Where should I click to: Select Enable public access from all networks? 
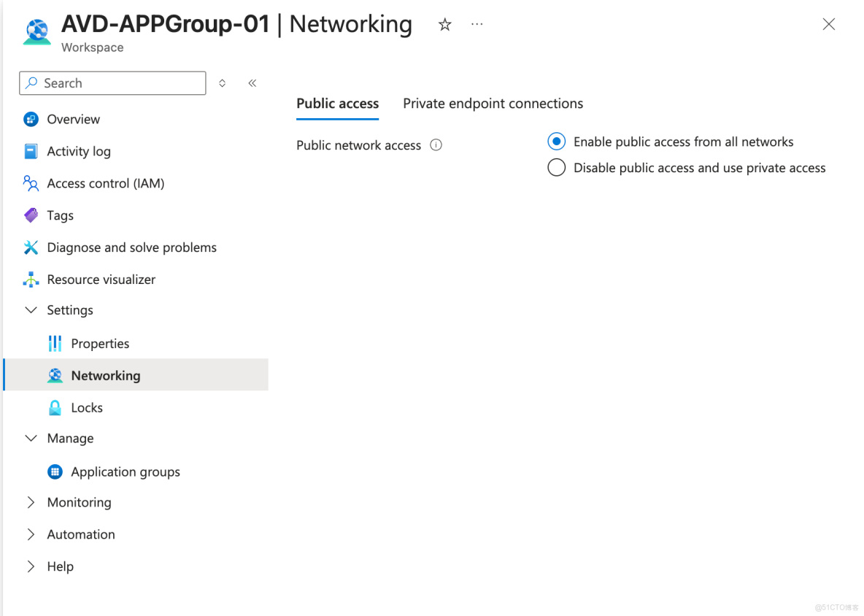[x=556, y=141]
